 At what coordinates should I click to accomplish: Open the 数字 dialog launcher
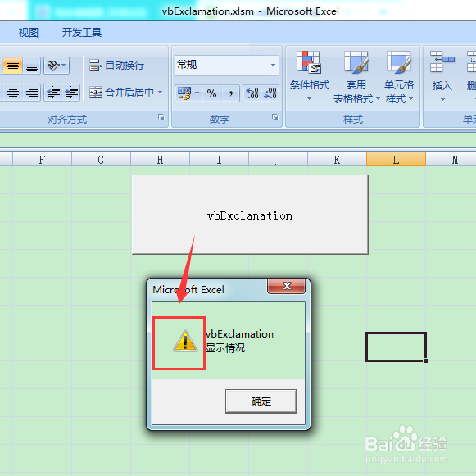pyautogui.click(x=275, y=117)
